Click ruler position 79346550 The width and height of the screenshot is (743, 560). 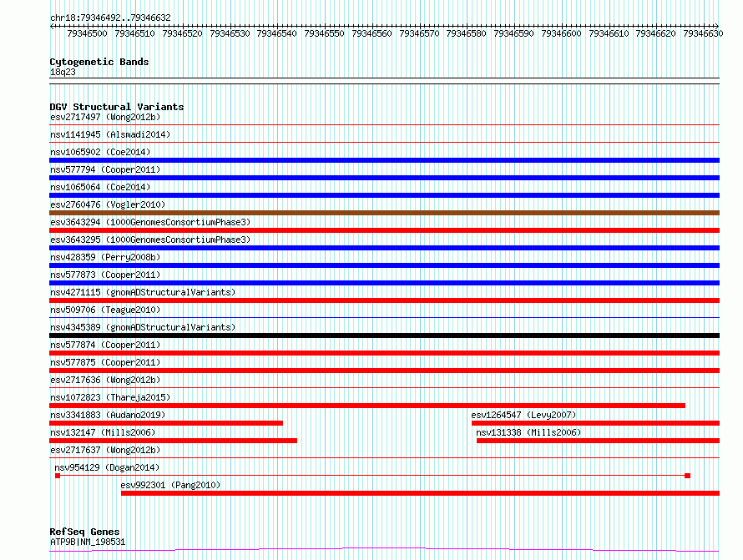click(x=324, y=33)
